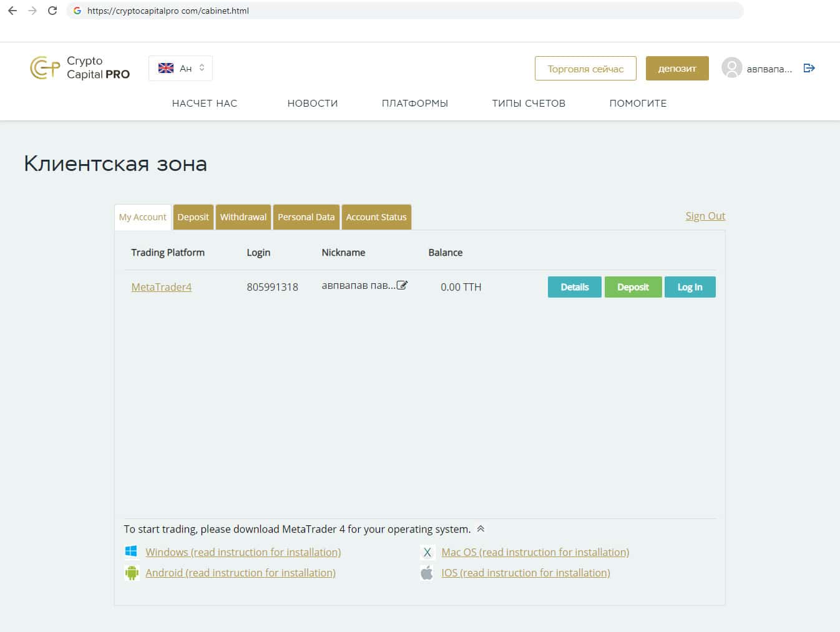The height and width of the screenshot is (632, 840).
Task: Click the user avatar icon
Action: [x=731, y=68]
